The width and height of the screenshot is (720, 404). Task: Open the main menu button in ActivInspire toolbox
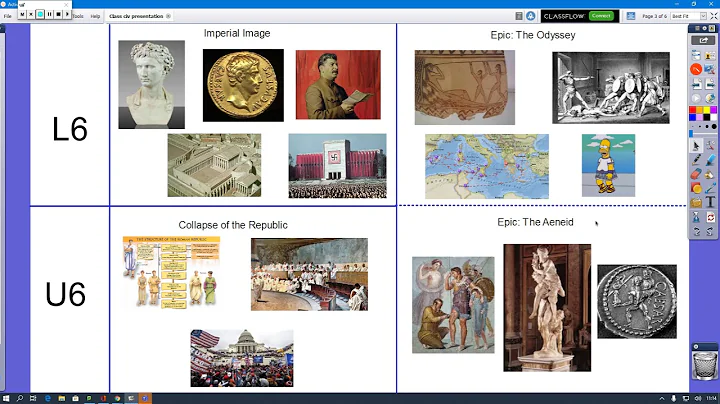pos(696,56)
